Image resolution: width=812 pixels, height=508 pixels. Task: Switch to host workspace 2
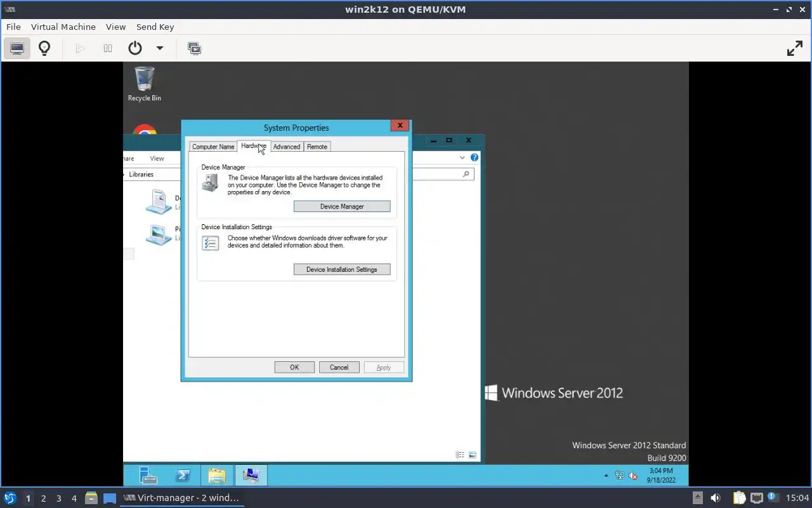tap(43, 498)
